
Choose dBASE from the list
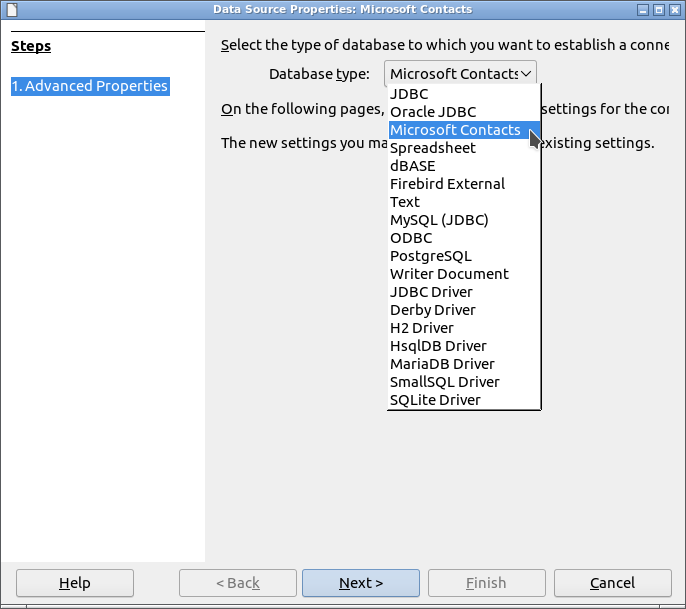tap(465, 166)
